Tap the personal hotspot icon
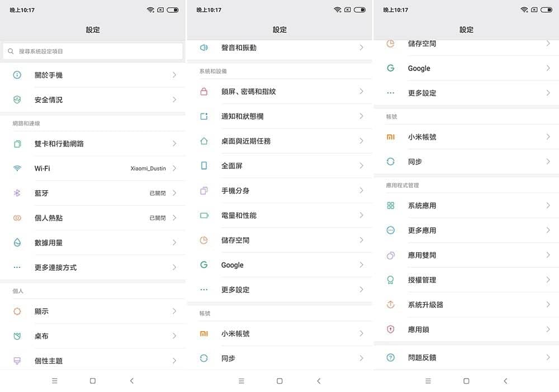559x392 pixels. pos(17,218)
